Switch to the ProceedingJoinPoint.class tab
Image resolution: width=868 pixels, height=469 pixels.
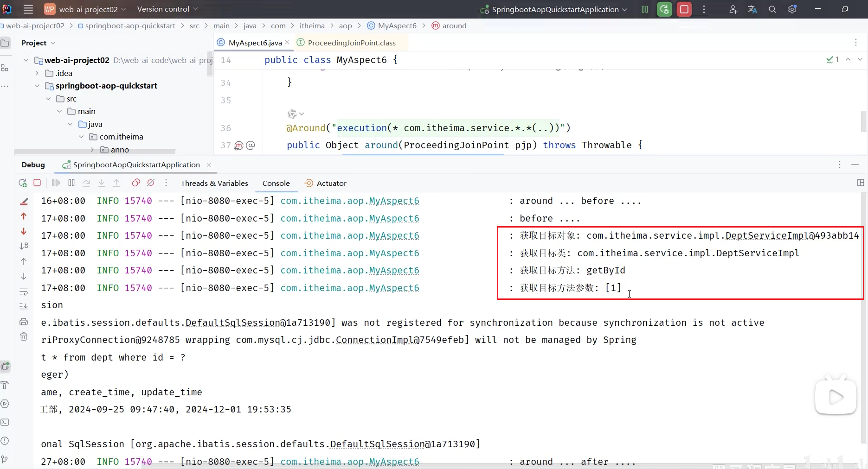351,43
